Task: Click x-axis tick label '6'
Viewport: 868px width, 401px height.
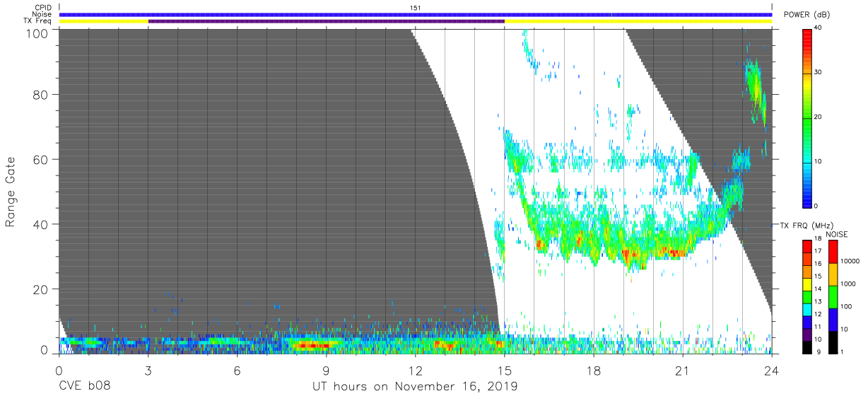Action: [237, 371]
